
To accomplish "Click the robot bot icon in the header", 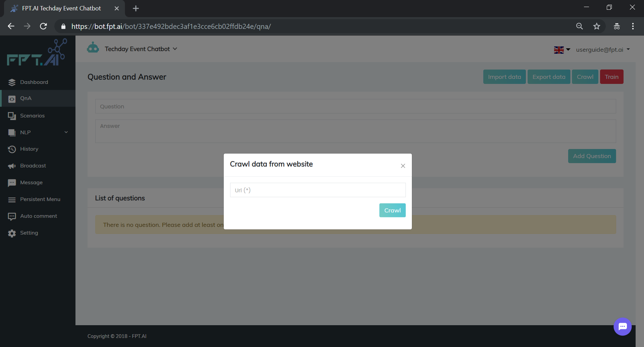I will point(93,48).
